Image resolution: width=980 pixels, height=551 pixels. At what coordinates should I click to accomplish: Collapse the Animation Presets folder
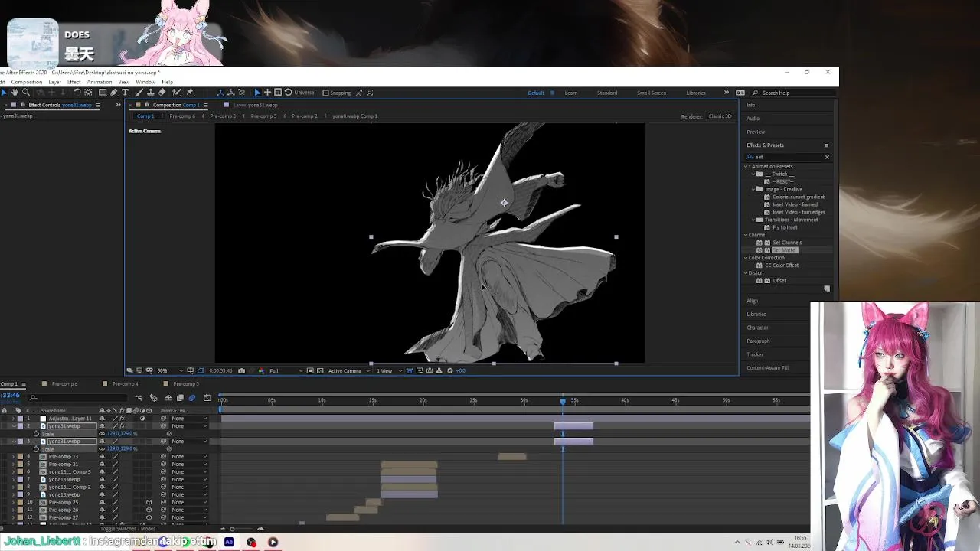pos(746,166)
